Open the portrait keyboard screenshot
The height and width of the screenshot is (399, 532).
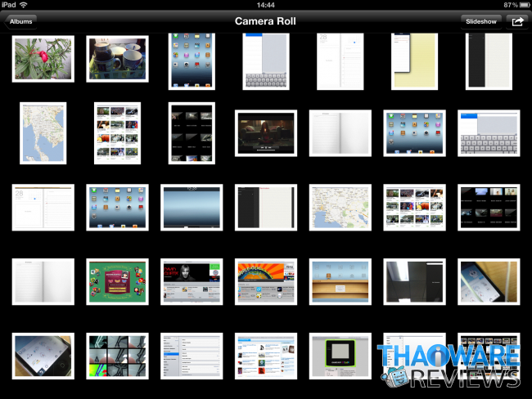pos(266,61)
